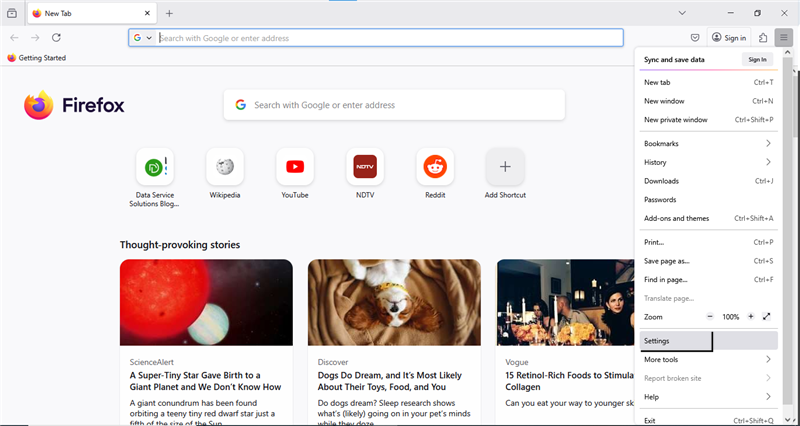Open 'Dogs Do Dream' article headline
This screenshot has height=426, width=800.
390,381
